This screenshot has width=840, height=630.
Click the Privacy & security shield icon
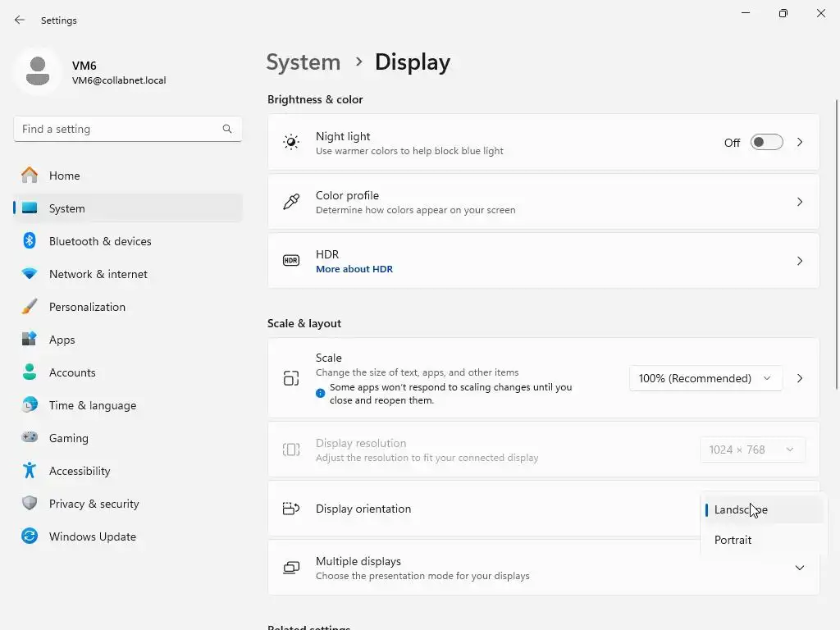(x=30, y=504)
